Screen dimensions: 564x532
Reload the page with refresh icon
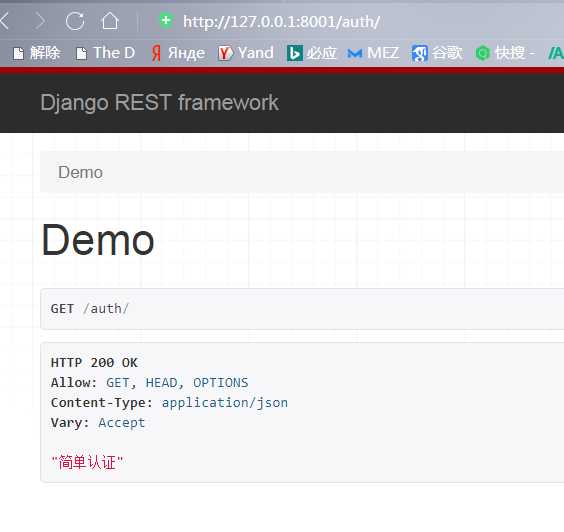click(75, 21)
